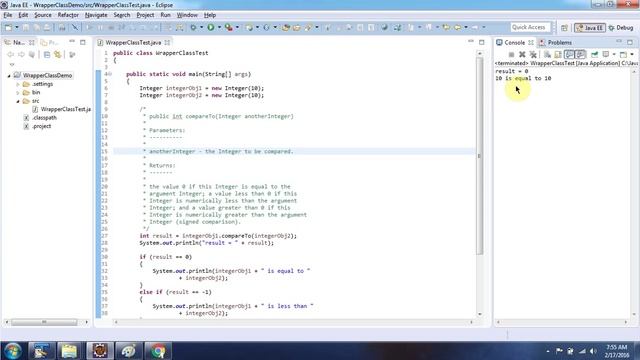
Task: Open dropdown arrow beside Run icon
Action: pyautogui.click(x=219, y=27)
